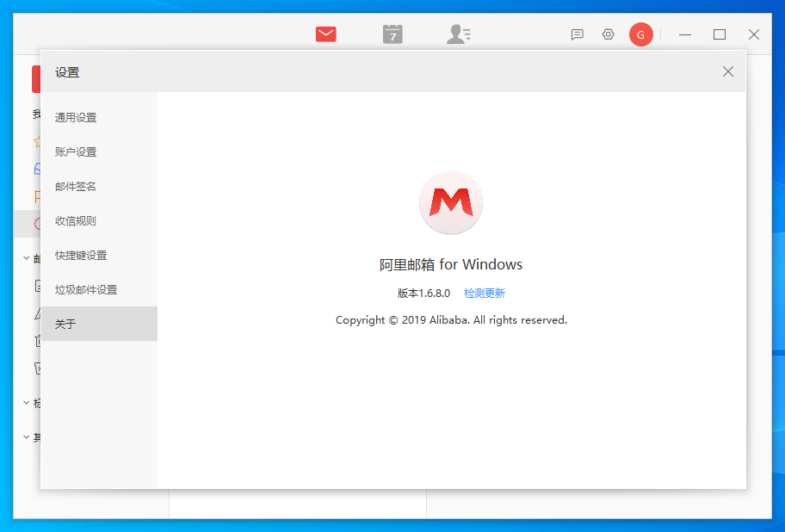Click the chat message icon in the top bar
The height and width of the screenshot is (532, 785).
click(578, 34)
